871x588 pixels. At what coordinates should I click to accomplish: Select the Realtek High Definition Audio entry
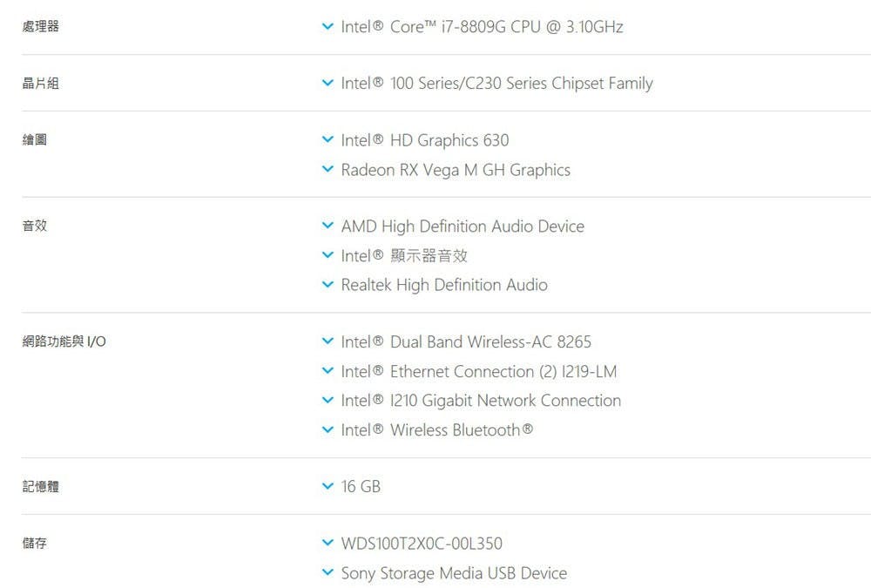pos(444,285)
